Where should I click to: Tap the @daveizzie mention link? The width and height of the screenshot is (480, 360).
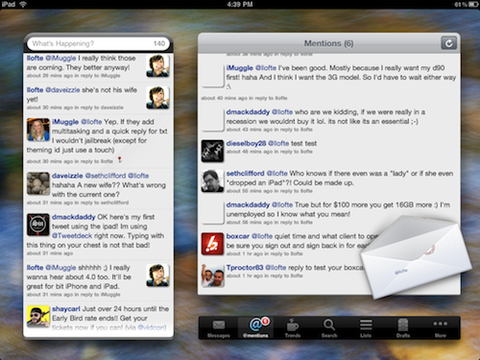pos(63,90)
